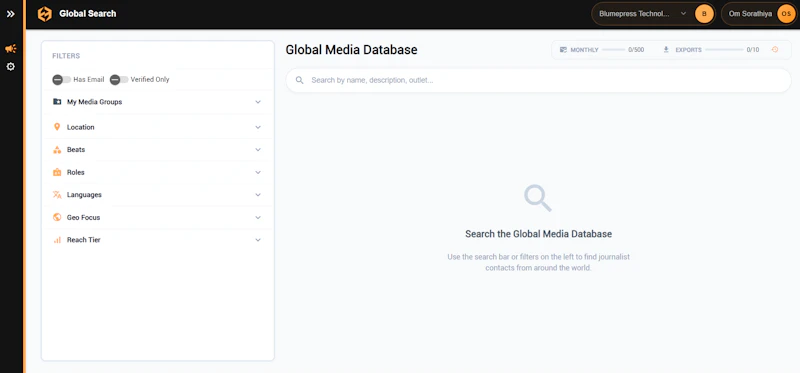This screenshot has height=373, width=800.
Task: Click the orange app logo icon
Action: (x=45, y=14)
